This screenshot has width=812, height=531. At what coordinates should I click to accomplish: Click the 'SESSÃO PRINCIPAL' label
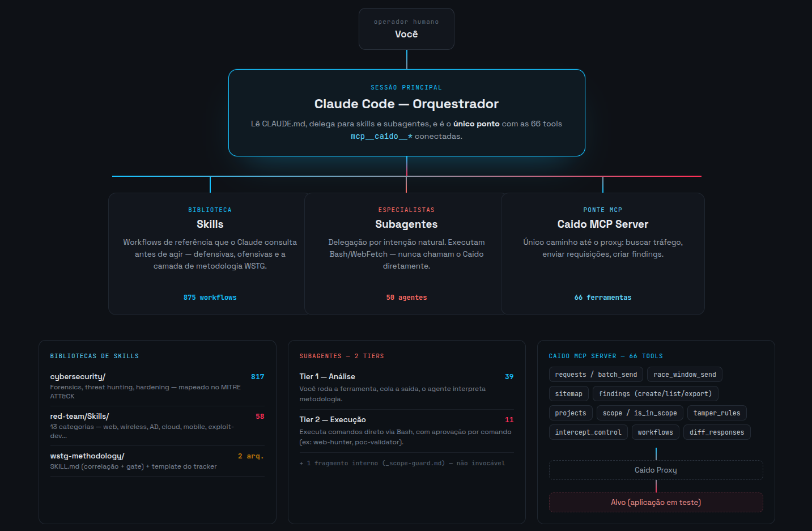pos(406,87)
